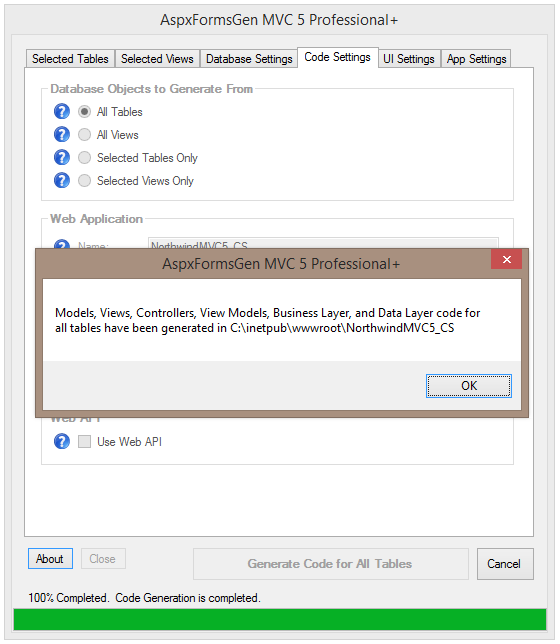Open help for Selected Views Only
The width and height of the screenshot is (560, 644).
62,180
